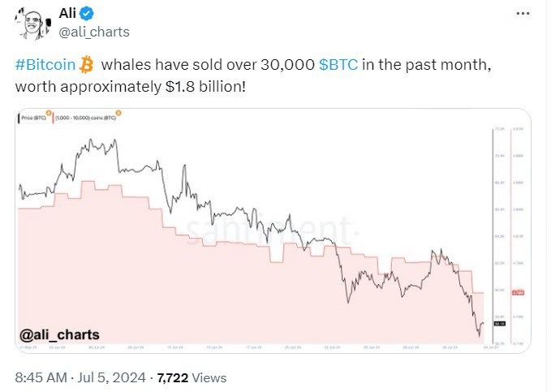
Task: Click the black current price tag on chart axis
Action: (498, 325)
